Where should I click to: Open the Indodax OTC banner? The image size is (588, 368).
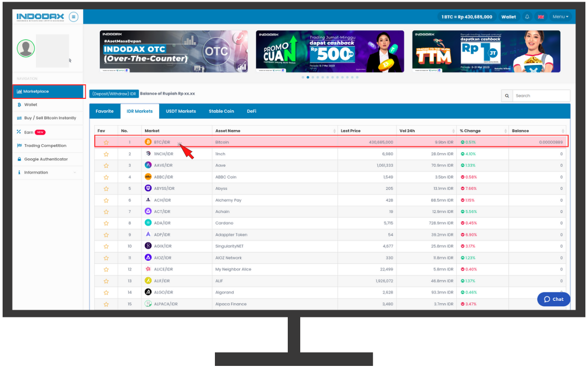point(174,52)
